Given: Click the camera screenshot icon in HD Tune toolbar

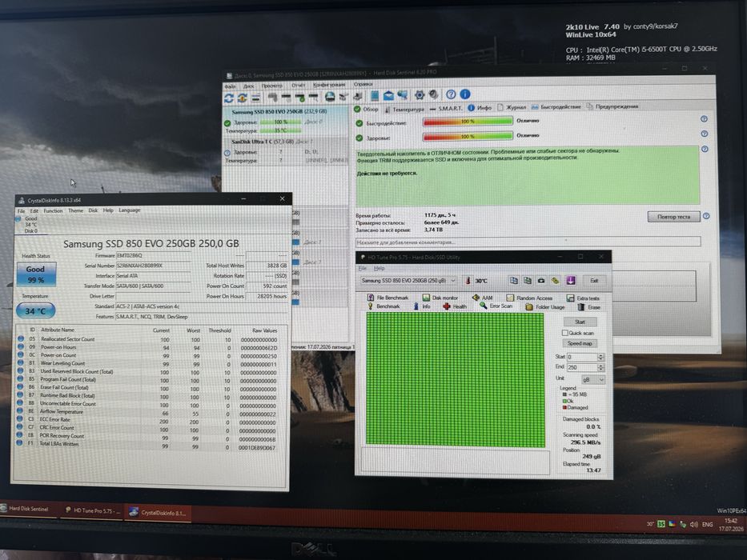Looking at the screenshot, I should [x=541, y=281].
